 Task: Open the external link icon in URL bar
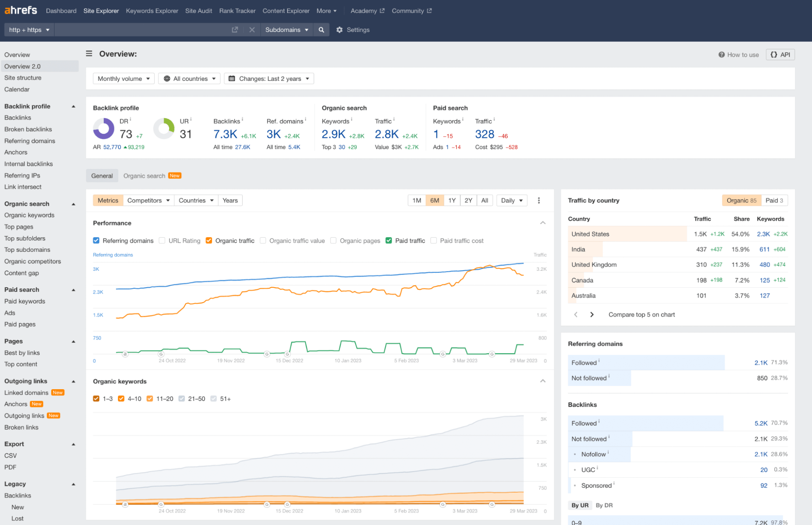point(235,30)
